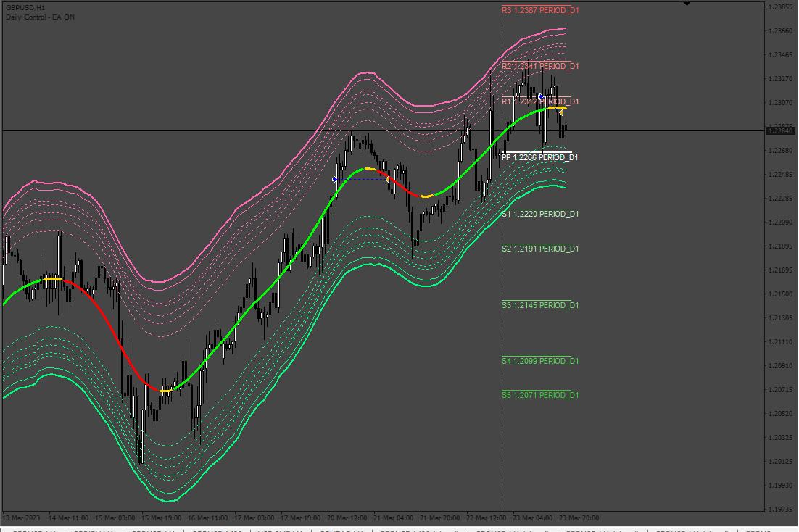
Task: Click the '13 Mar 2023' time axis label
Action: point(21,518)
